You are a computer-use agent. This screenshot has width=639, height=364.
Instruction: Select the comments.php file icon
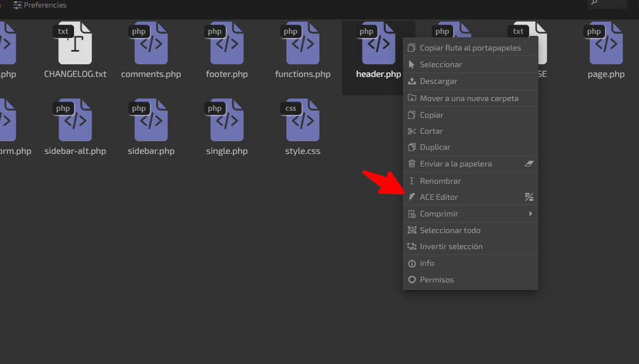(151, 43)
